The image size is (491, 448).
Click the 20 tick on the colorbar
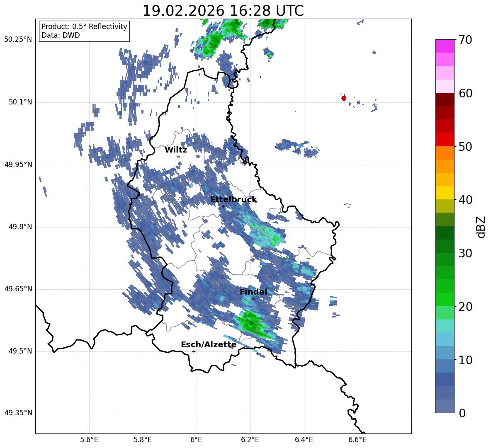(x=465, y=307)
